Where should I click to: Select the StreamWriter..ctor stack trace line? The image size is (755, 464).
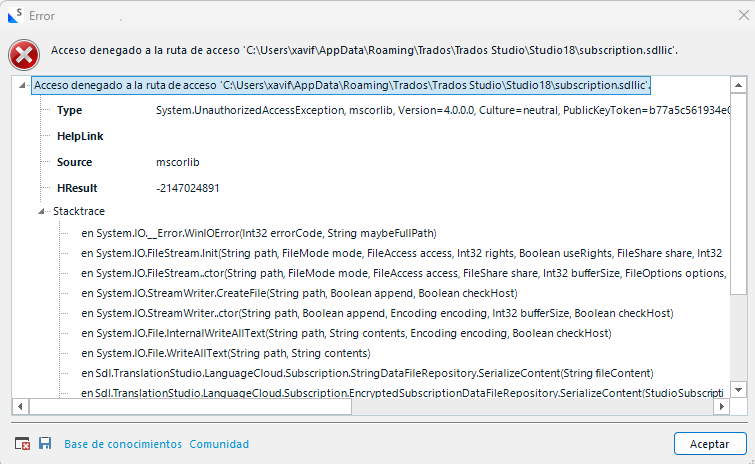tap(377, 313)
